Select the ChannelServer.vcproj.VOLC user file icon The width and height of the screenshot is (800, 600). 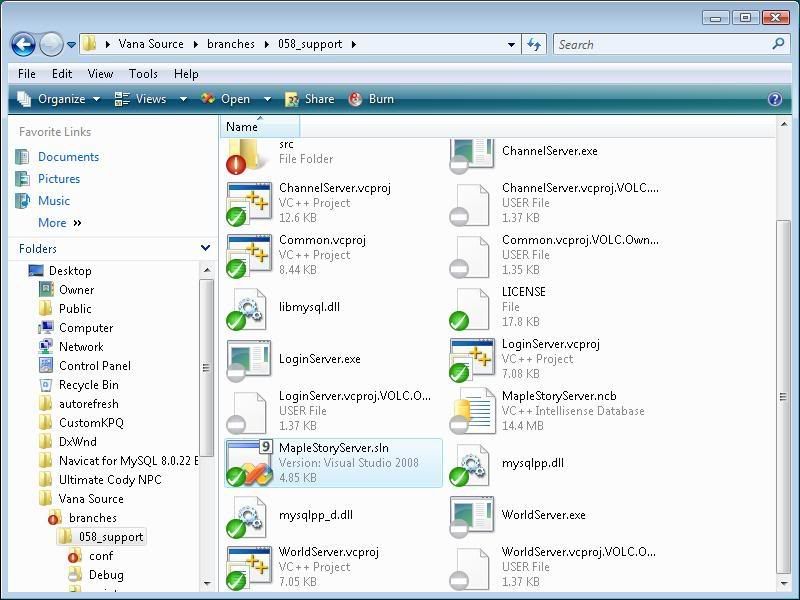coord(470,205)
